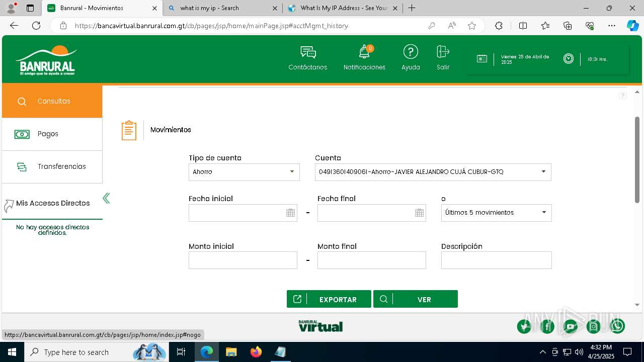The height and width of the screenshot is (362, 644).
Task: Click the EXPORTAR button
Action: pyautogui.click(x=329, y=299)
